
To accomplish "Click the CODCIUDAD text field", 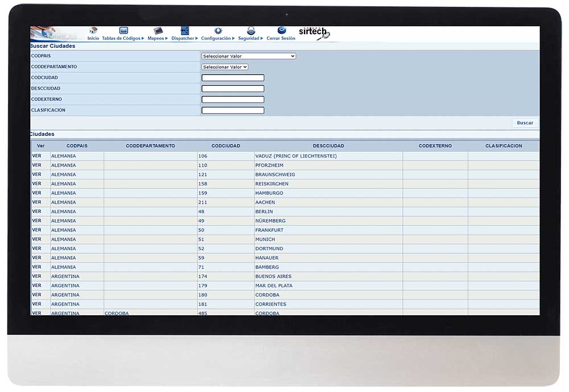I will (233, 78).
